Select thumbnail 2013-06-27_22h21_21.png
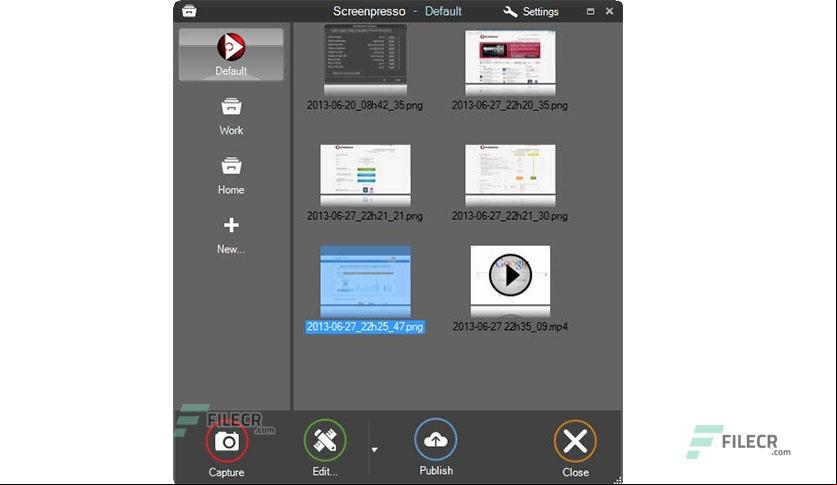Viewport: 837px width, 485px height. point(366,175)
